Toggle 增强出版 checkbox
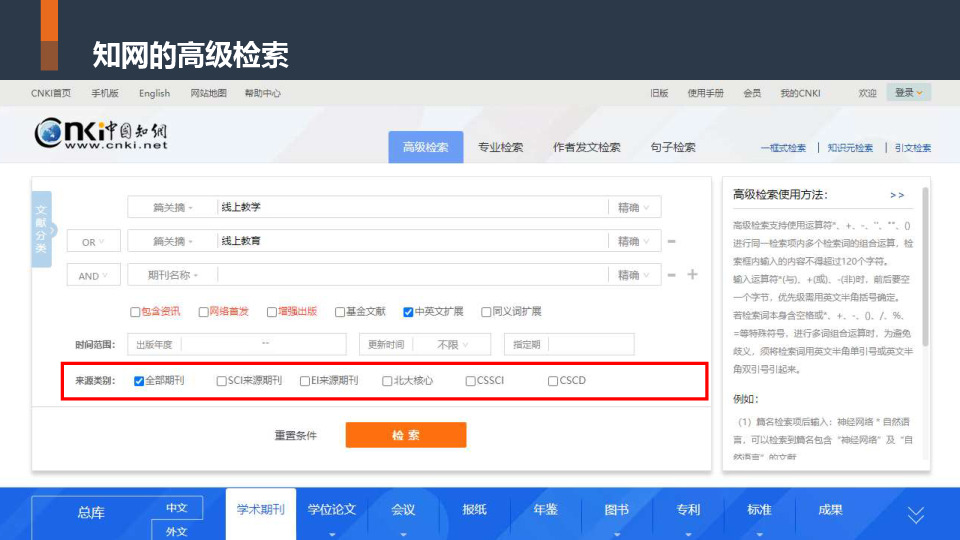 (272, 312)
